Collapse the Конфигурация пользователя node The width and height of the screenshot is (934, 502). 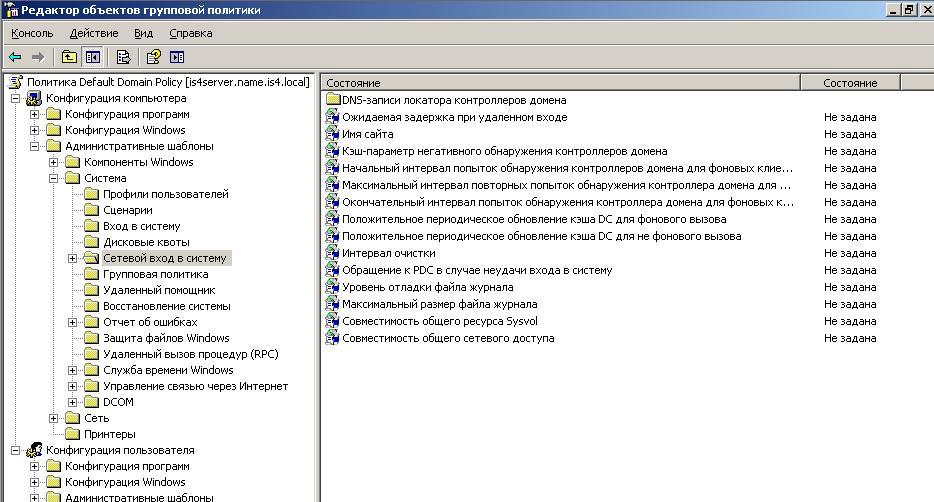click(15, 450)
